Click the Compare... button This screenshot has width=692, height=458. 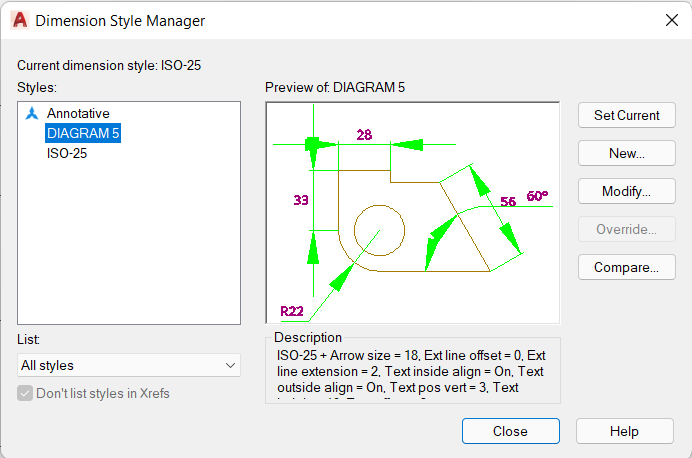627,267
